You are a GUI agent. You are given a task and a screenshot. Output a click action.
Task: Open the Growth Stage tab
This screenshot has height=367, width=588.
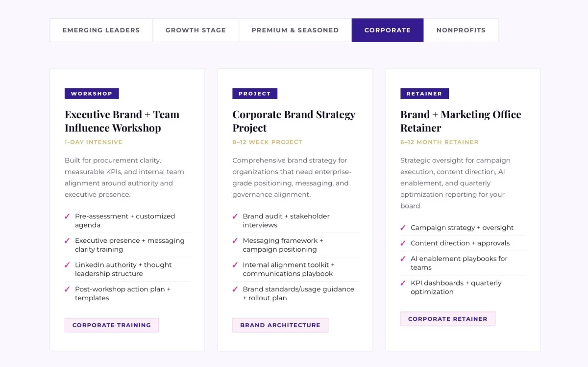pos(196,30)
